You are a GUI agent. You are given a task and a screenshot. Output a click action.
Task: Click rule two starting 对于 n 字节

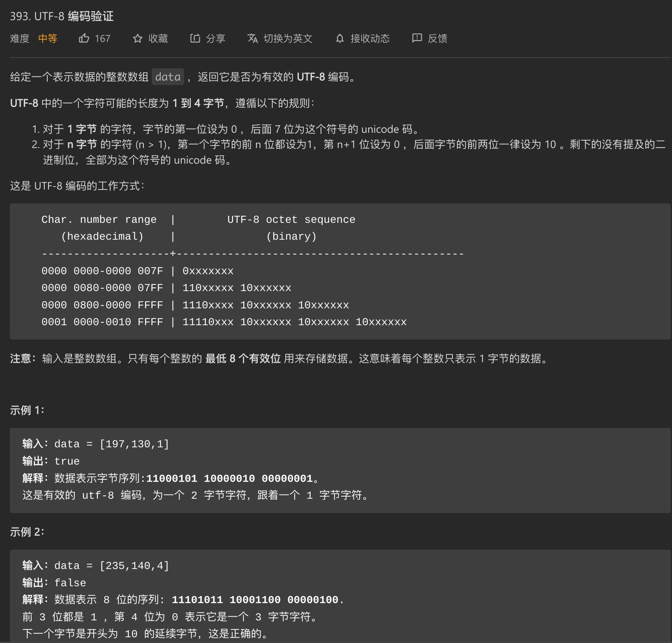354,152
